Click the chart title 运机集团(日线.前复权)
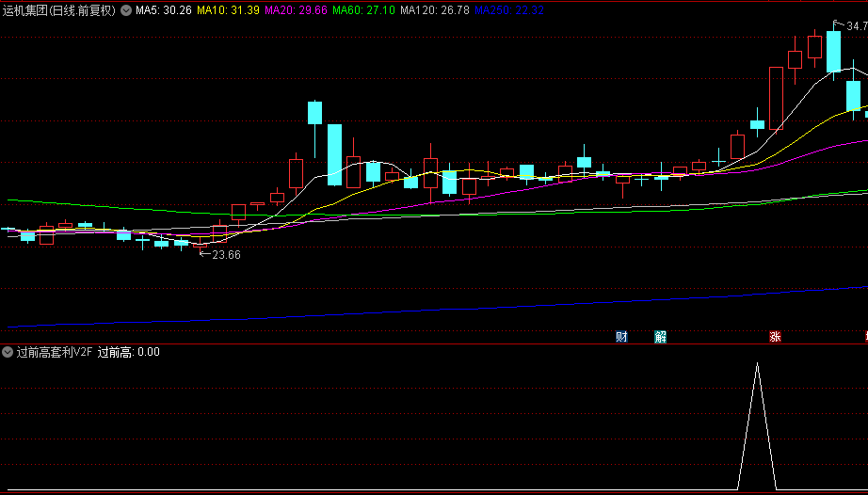Screen dimensions: 868x495 pos(59,10)
